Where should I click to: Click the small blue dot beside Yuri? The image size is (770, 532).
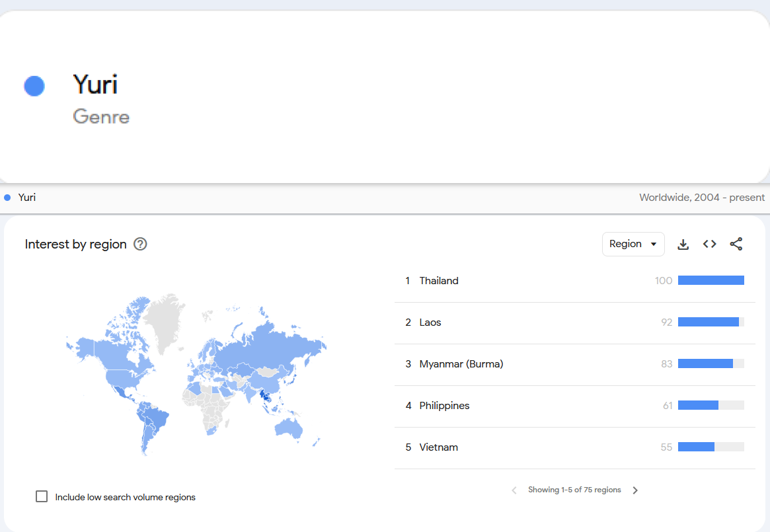pos(7,198)
